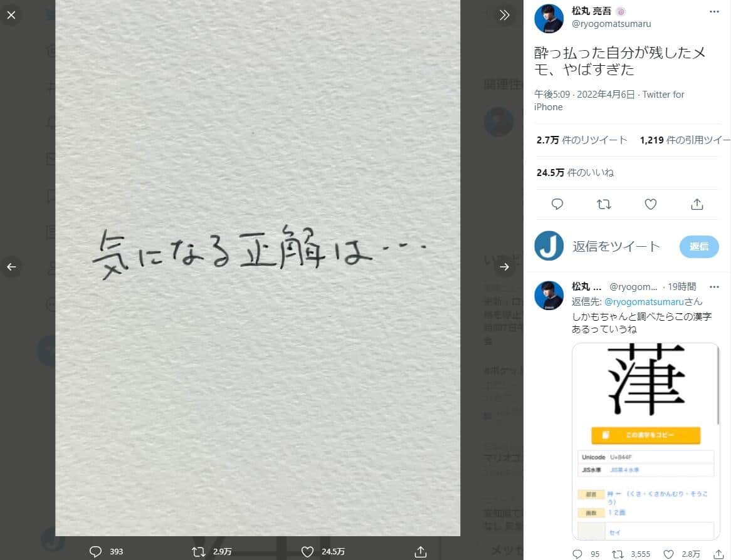This screenshot has height=560, width=731.
Task: Open the 2.7万 retweets list
Action: pyautogui.click(x=581, y=140)
